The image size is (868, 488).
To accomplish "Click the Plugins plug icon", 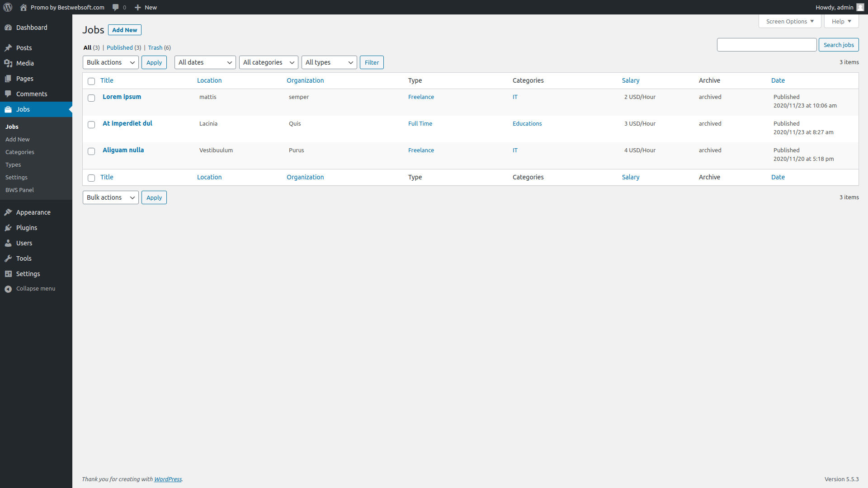I will 8,228.
